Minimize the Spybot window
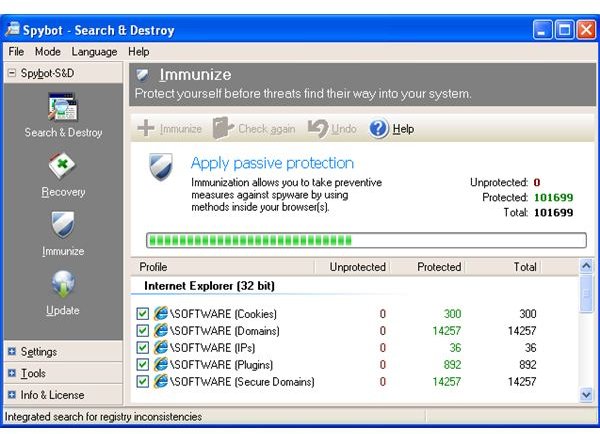This screenshot has height=434, width=600. (x=542, y=30)
